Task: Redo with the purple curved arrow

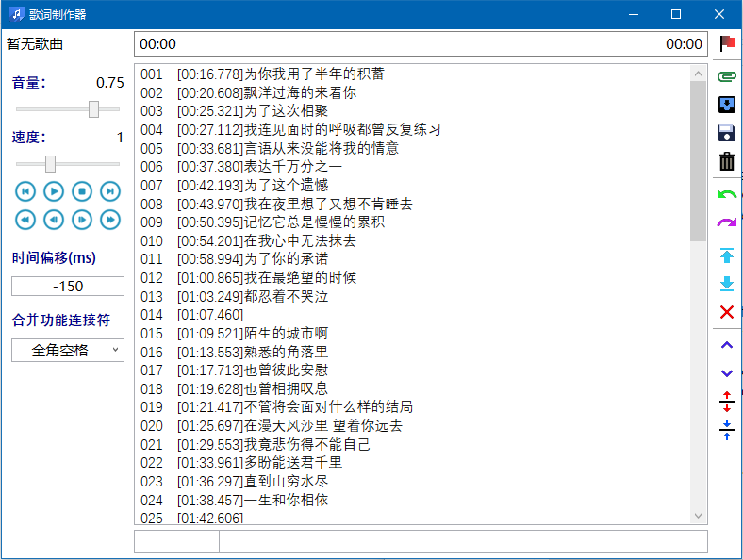Action: 726,222
